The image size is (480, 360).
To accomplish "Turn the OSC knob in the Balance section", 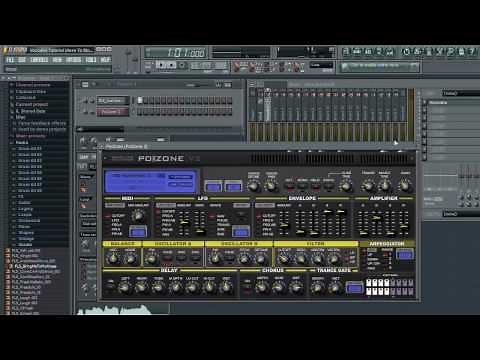I will tap(114, 258).
